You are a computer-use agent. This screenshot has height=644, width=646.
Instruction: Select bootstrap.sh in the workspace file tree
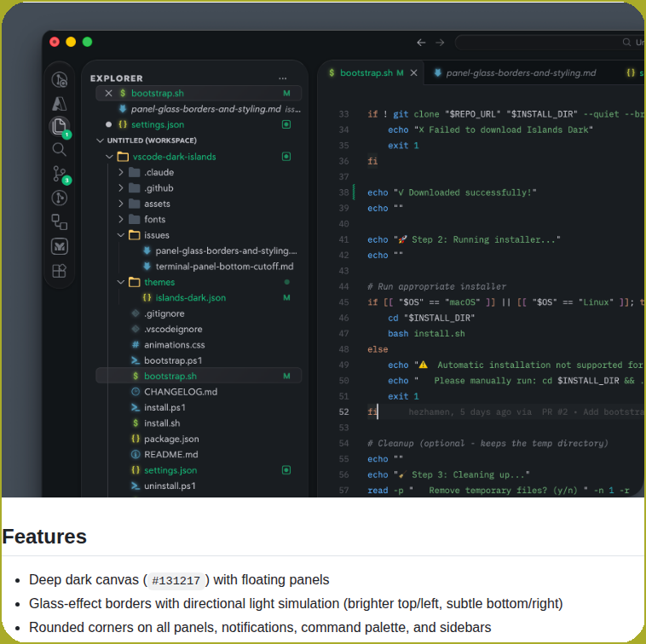pos(199,376)
